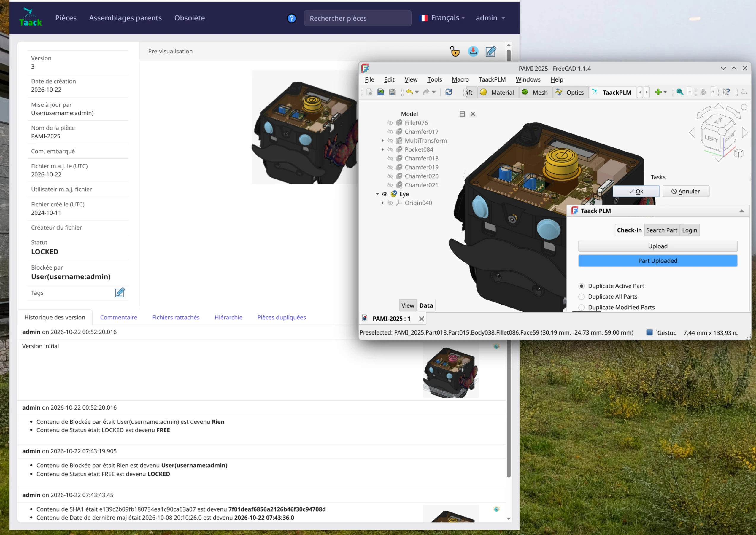Click the Redo arrow in FreeCAD toolbar
Image resolution: width=756 pixels, height=535 pixels.
[426, 92]
